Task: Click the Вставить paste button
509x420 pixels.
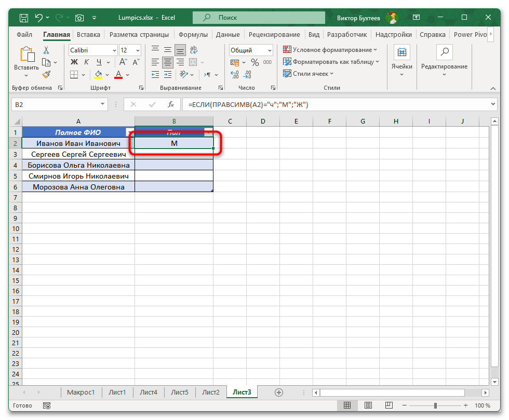Action: tap(26, 60)
